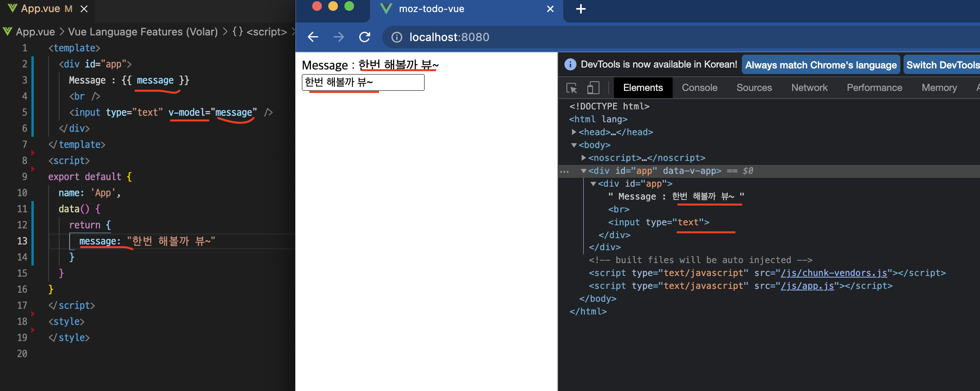Click the 'Message :' text on the rendered page
The height and width of the screenshot is (391, 980).
click(329, 65)
